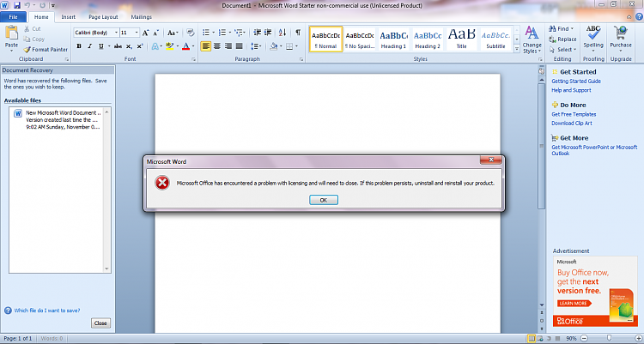The height and width of the screenshot is (344, 644).
Task: Toggle Center alignment
Action: (217, 46)
